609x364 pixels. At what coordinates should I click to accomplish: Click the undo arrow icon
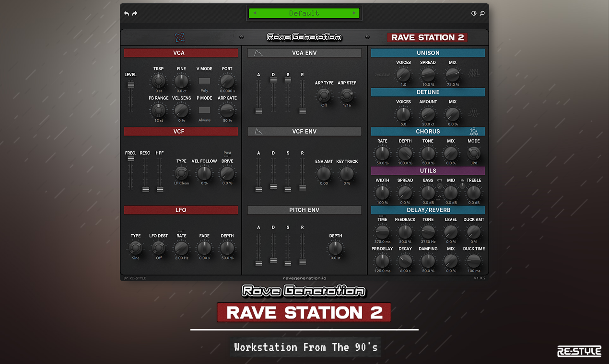tap(127, 13)
